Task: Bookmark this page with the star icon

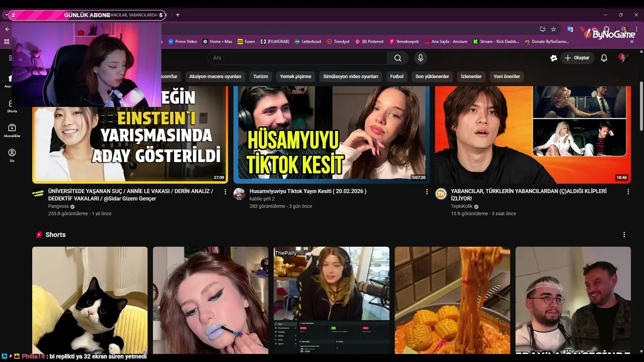Action: 553,29
